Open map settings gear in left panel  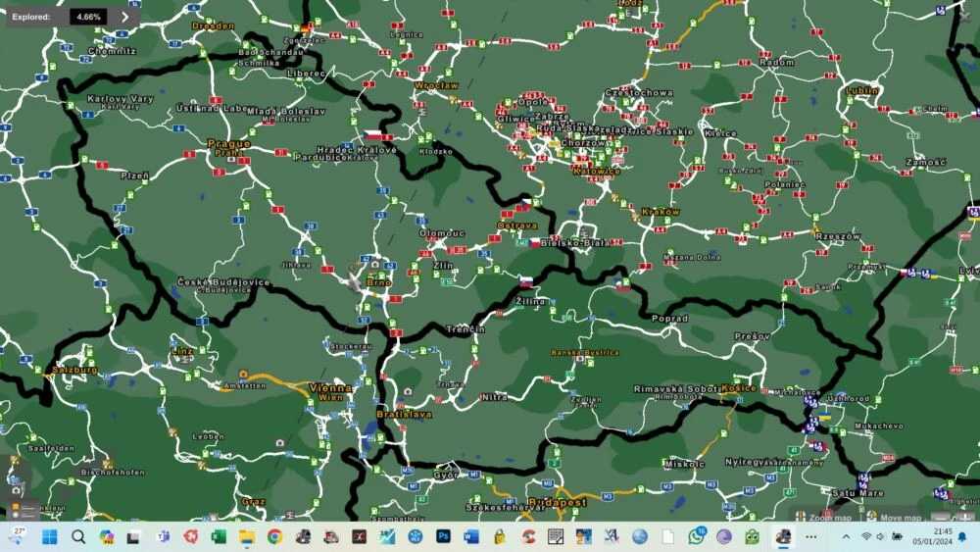tap(16, 488)
